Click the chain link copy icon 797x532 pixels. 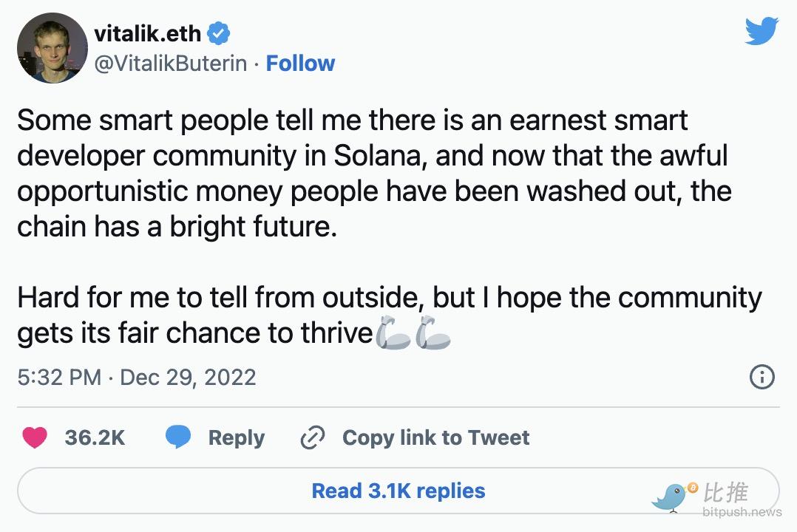[x=313, y=438]
